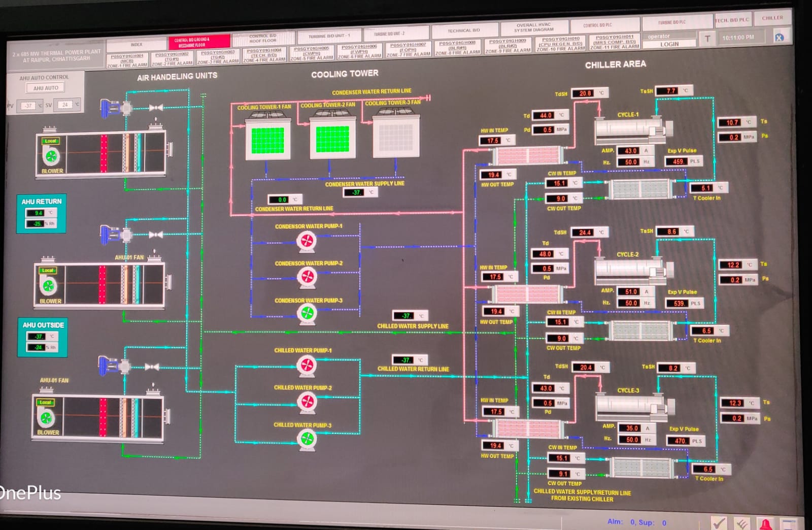Click the red alarm bell icon

[x=765, y=523]
